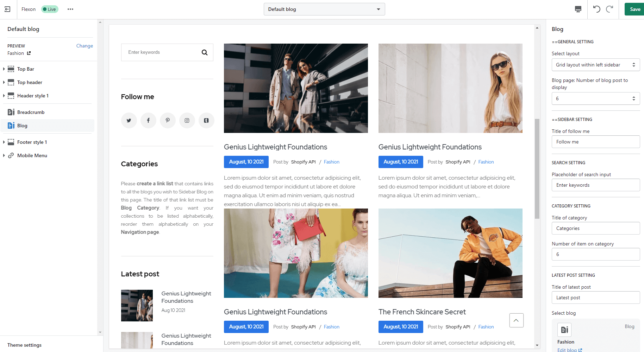Image resolution: width=644 pixels, height=352 pixels.
Task: Click the undo arrow icon
Action: click(596, 9)
